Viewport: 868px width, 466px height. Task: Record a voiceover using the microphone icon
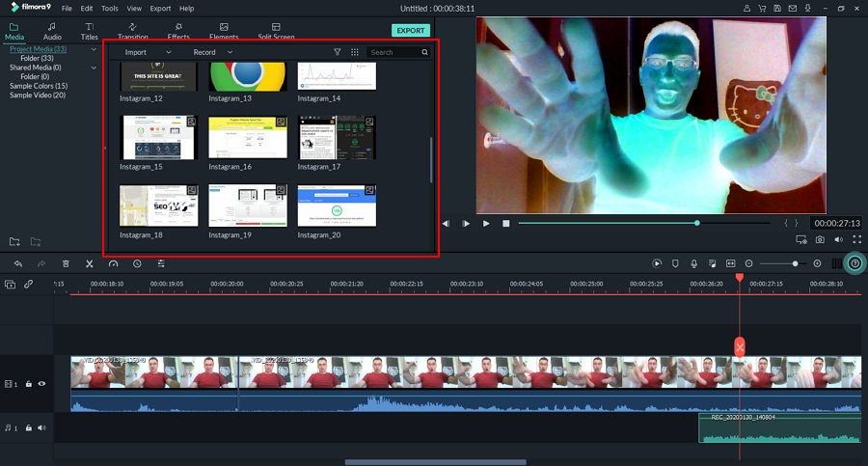click(x=693, y=263)
